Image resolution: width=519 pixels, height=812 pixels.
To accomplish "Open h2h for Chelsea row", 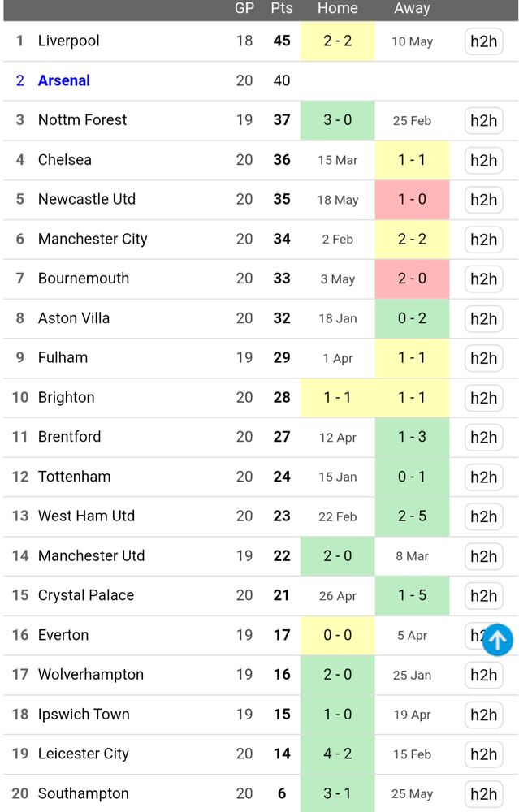I will click(483, 160).
